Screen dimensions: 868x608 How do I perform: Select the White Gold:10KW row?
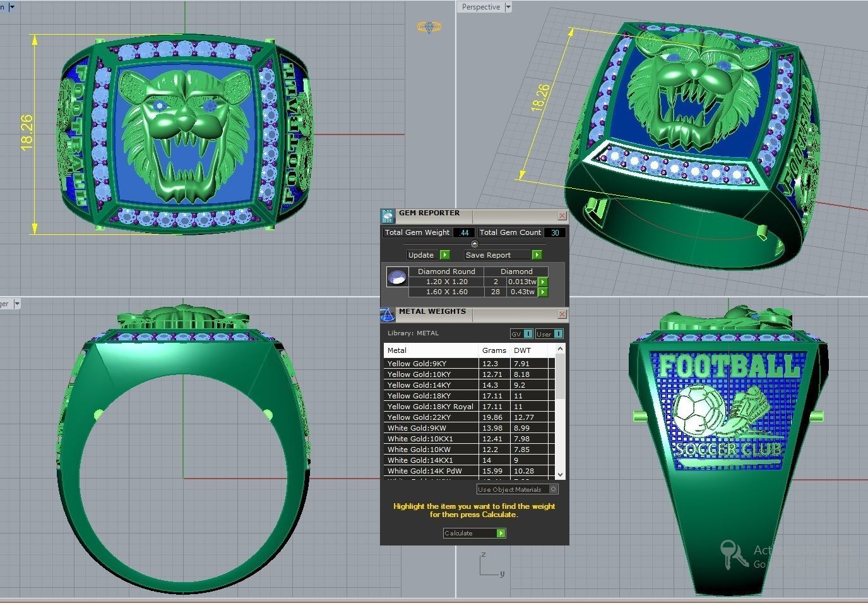469,450
